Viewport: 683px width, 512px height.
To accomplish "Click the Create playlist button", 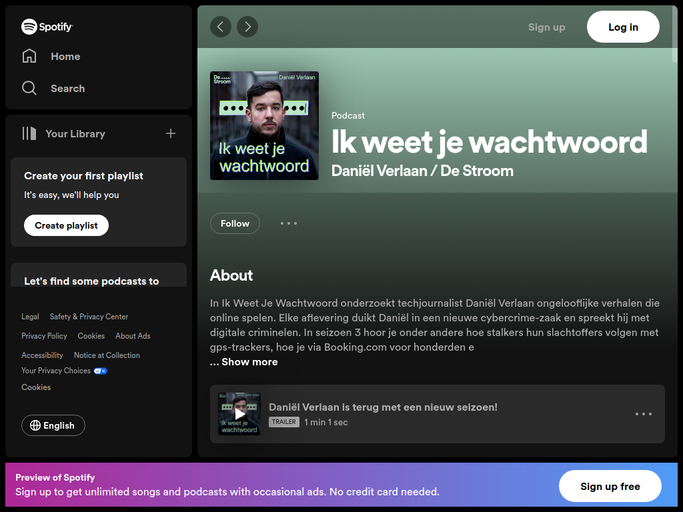I will tap(66, 225).
